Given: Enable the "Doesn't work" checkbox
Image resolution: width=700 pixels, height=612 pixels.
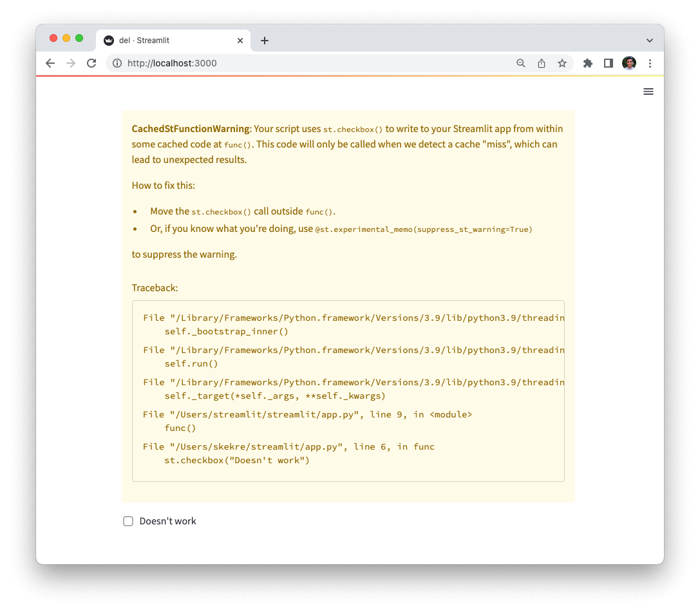Looking at the screenshot, I should point(128,521).
